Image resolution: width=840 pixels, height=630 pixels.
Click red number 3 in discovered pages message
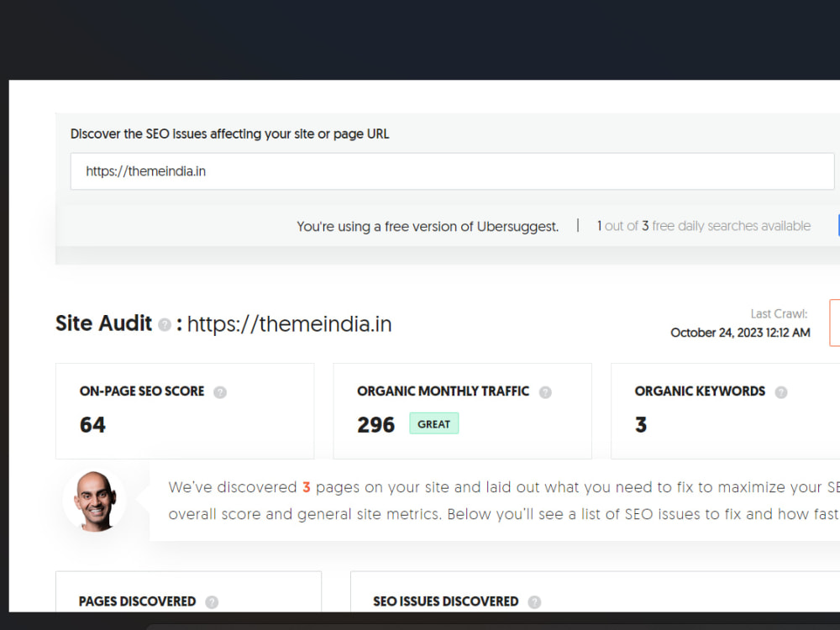[x=307, y=487]
